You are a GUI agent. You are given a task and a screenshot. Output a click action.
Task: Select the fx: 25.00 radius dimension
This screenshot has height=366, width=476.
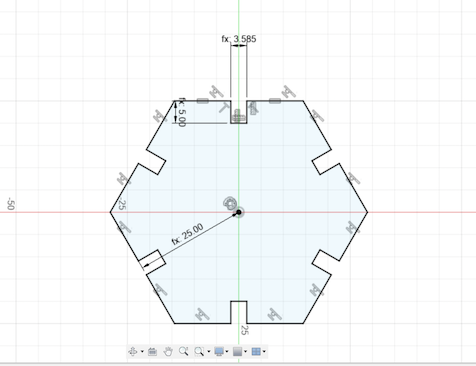pos(187,234)
